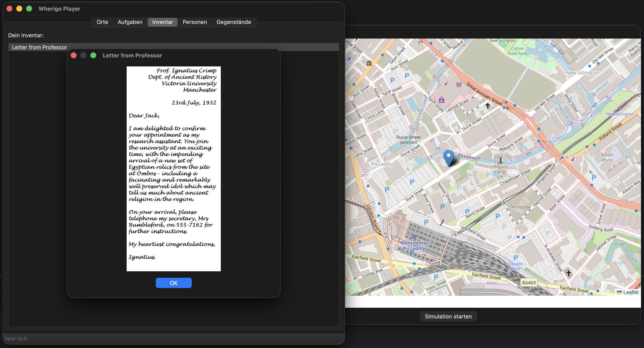The height and width of the screenshot is (348, 644).
Task: Click the handwritten letter image
Action: [x=174, y=168]
